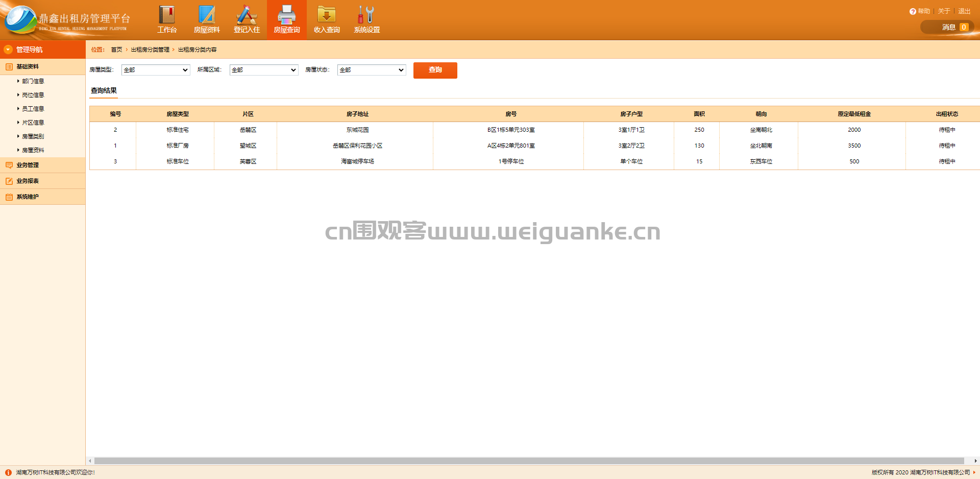The width and height of the screenshot is (980, 479).
Task: Select the 海富城停车场 cell
Action: 357,161
